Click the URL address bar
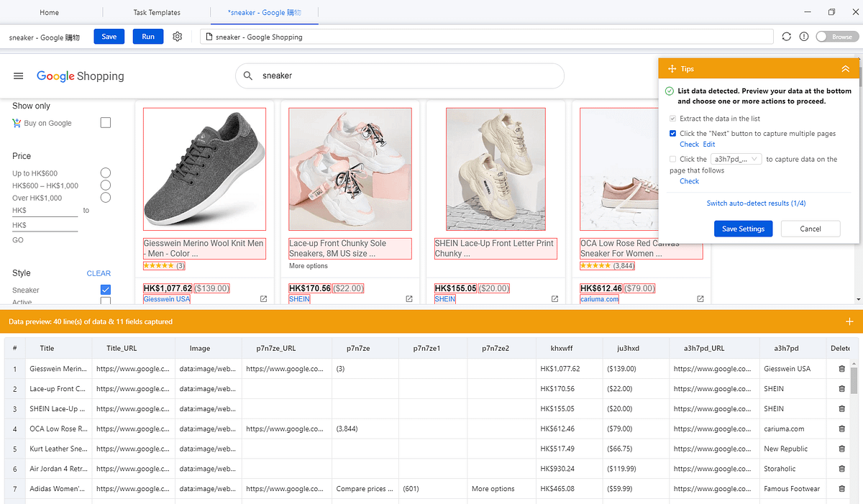The width and height of the screenshot is (863, 504). click(487, 37)
